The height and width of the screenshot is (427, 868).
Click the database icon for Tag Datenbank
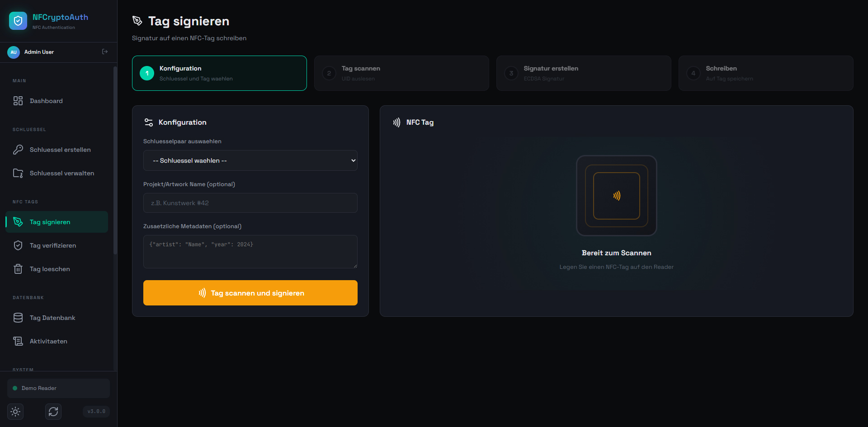18,318
